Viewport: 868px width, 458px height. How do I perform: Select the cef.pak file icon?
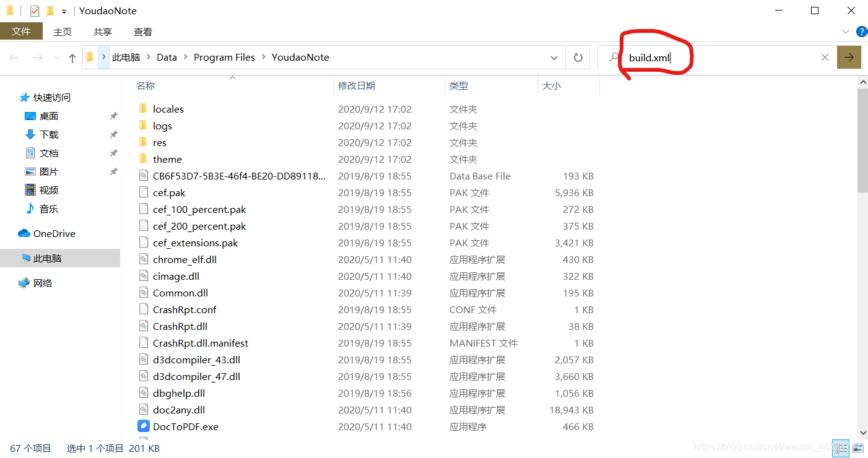[143, 192]
